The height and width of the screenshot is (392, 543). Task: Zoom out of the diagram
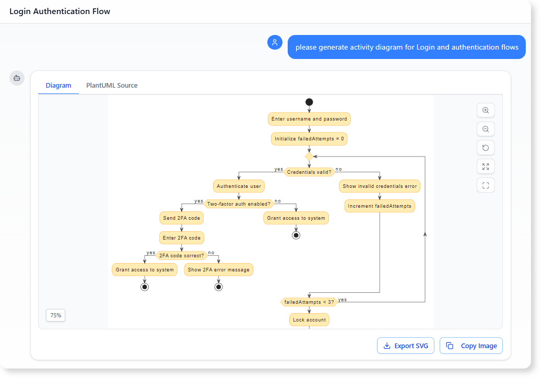[486, 129]
